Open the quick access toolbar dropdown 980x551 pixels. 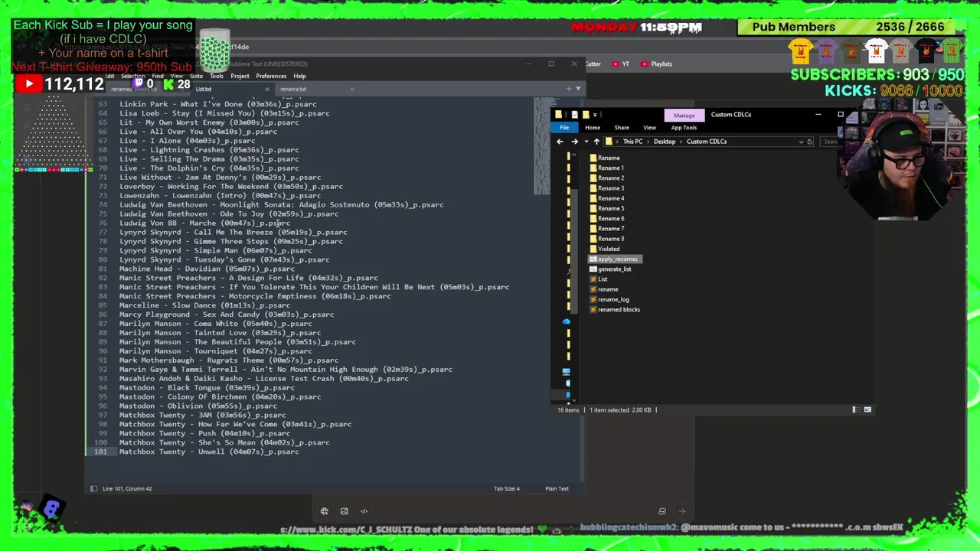click(x=596, y=115)
